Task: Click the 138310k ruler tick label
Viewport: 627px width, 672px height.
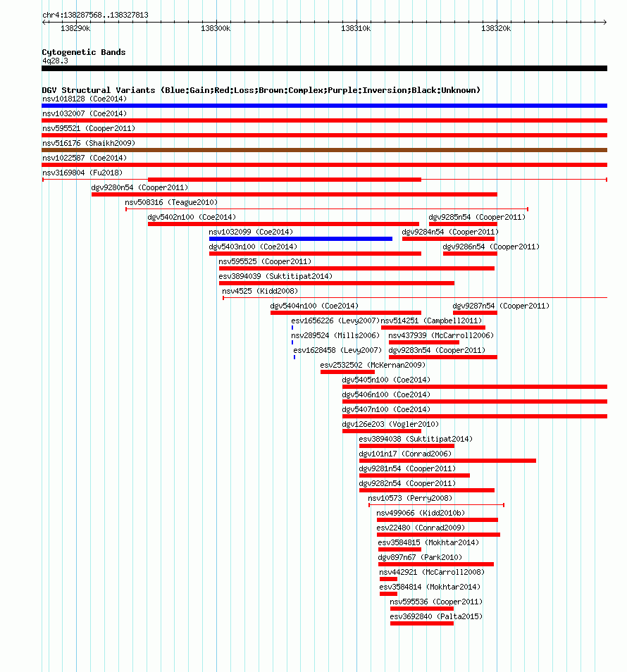Action: point(356,28)
